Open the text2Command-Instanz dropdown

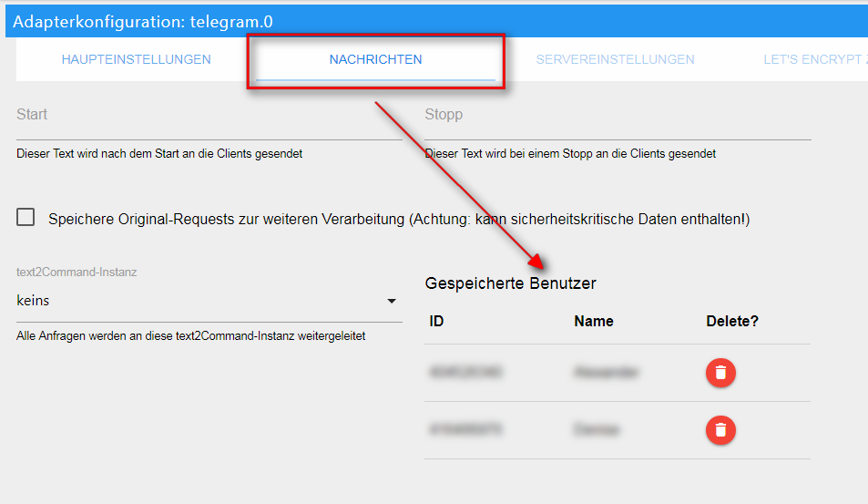[x=209, y=301]
